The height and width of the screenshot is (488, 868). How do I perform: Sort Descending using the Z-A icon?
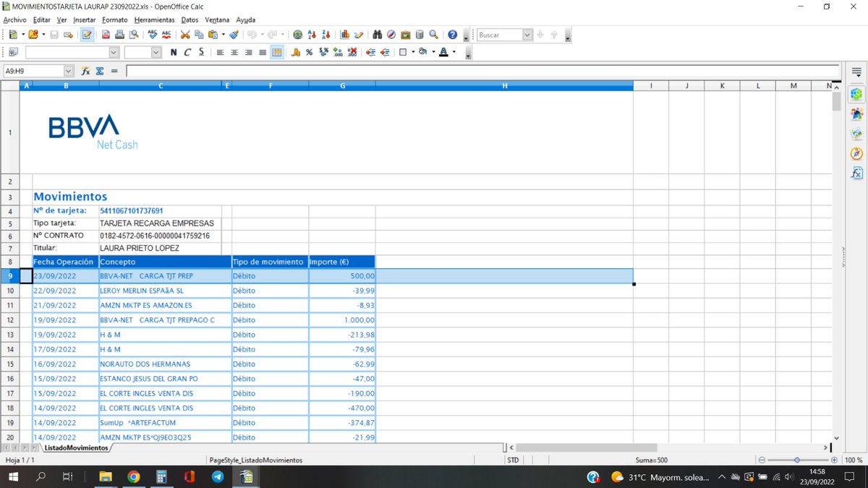click(325, 35)
